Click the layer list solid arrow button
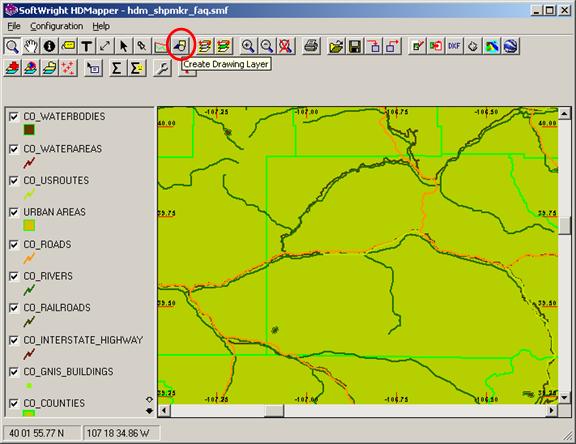The width and height of the screenshot is (576, 444). click(149, 411)
